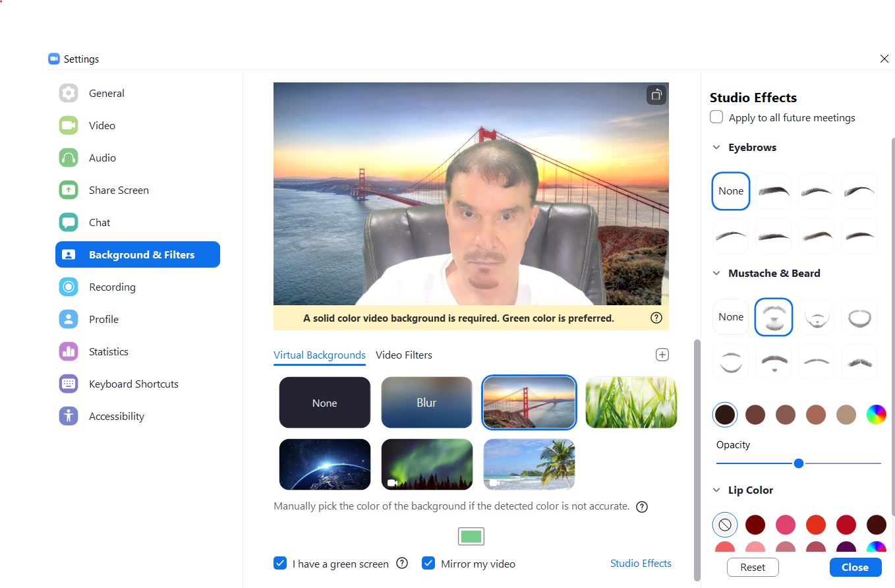895x588 pixels.
Task: Click the Studio Effects panel scrollbar
Action: 893,326
